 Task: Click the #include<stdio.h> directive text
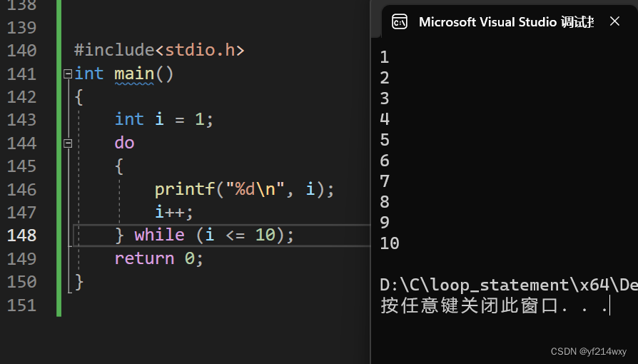click(159, 50)
